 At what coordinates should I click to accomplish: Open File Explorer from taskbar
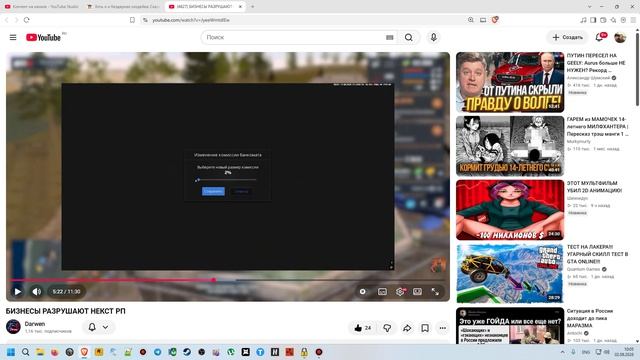[40, 352]
